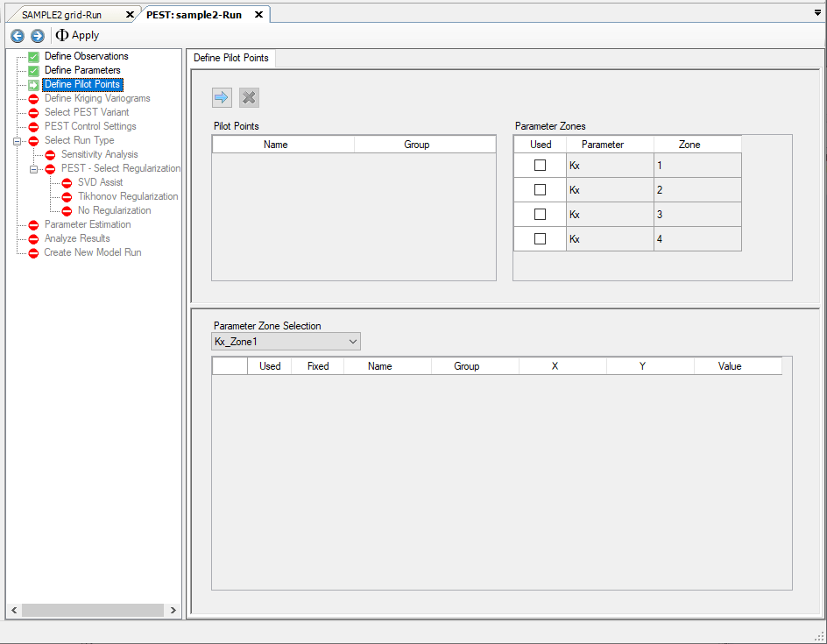Viewport: 827px width, 644px height.
Task: Click the red stop icon beside No Regularization
Action: click(x=66, y=210)
